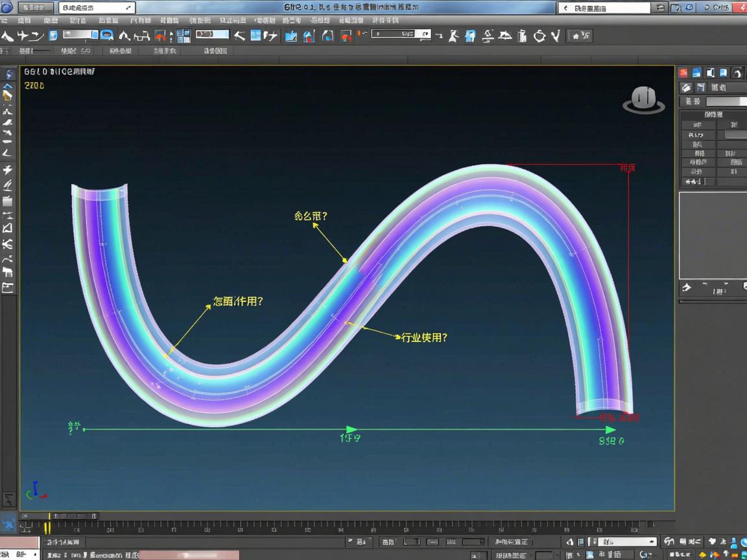Click the arrow icon below the command panel list box
This screenshot has height=560, width=747.
click(687, 287)
